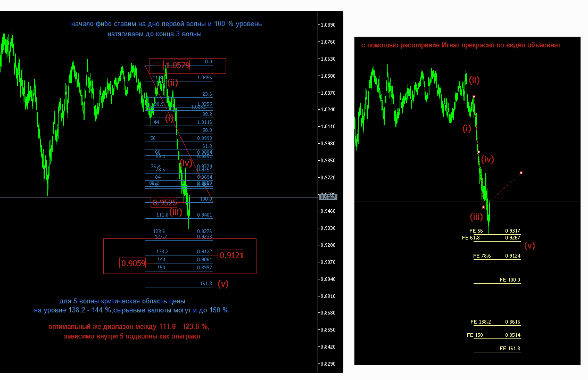This screenshot has height=380, width=588.
Task: Click the 1.0116 Fibonacci price value
Action: 205,122
